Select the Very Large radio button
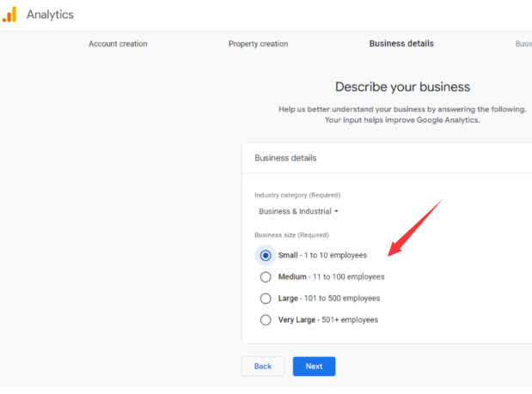The image size is (532, 394). point(266,319)
